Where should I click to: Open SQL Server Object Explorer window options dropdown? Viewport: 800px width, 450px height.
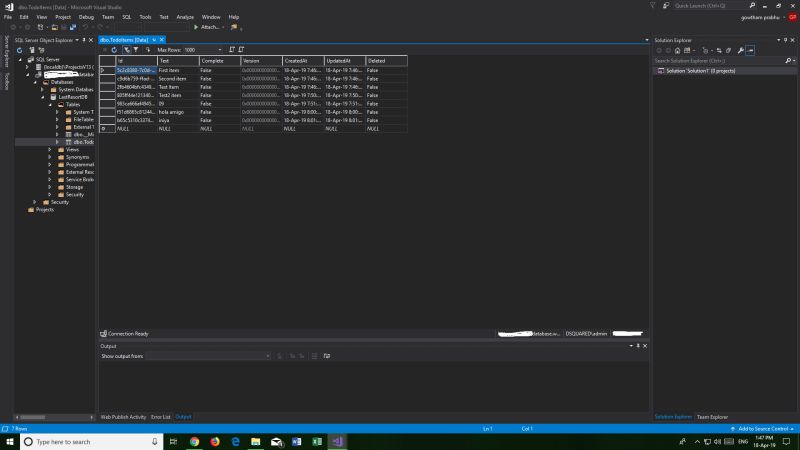click(77, 40)
